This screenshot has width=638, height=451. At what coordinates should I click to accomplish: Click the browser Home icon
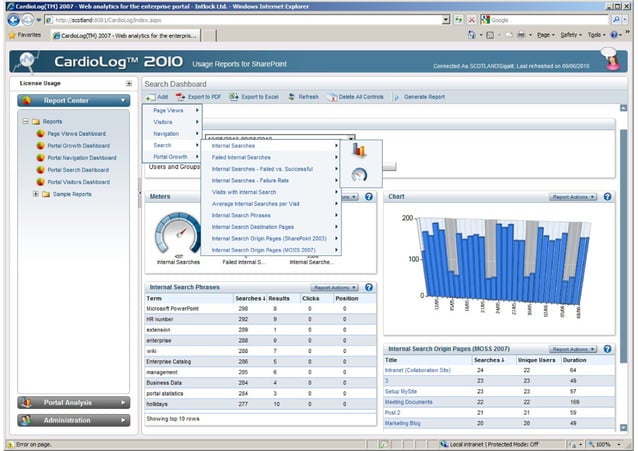(x=472, y=35)
